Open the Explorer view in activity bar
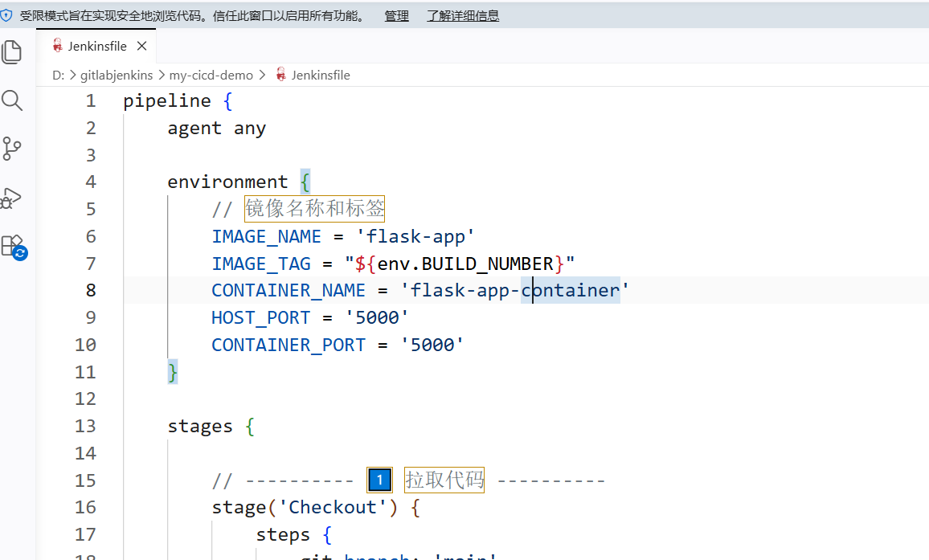This screenshot has width=929, height=560. point(12,52)
